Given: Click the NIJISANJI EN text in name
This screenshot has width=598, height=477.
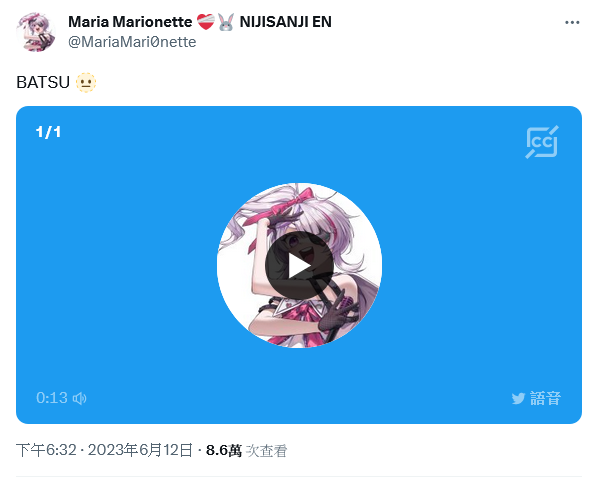Looking at the screenshot, I should (285, 22).
